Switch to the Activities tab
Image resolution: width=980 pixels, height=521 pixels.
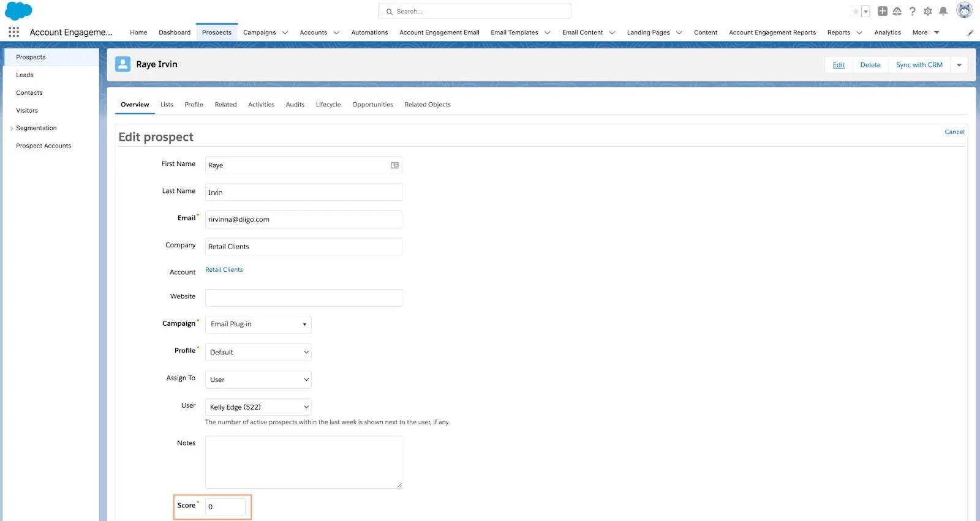[261, 105]
